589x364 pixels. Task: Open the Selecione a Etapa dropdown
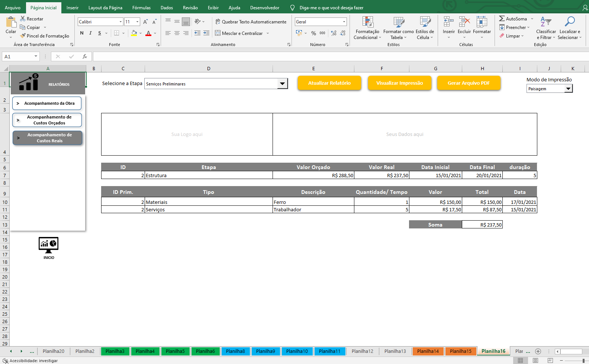pos(282,84)
